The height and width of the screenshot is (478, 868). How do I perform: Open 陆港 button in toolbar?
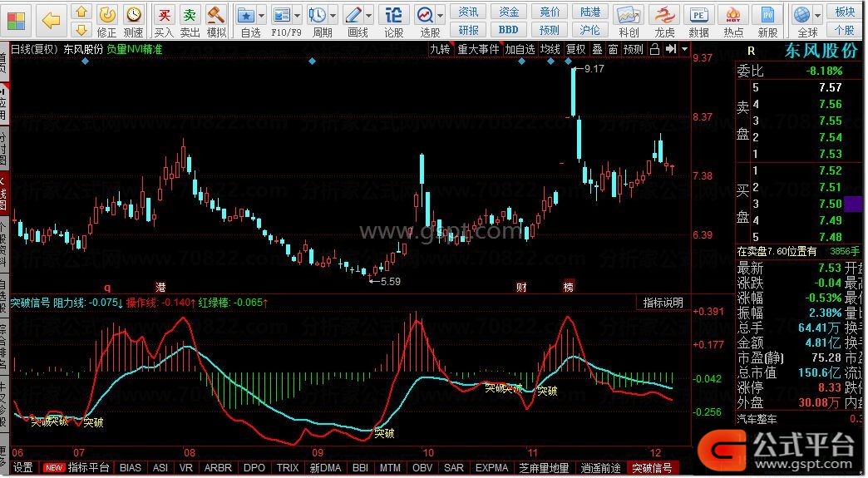click(x=590, y=12)
